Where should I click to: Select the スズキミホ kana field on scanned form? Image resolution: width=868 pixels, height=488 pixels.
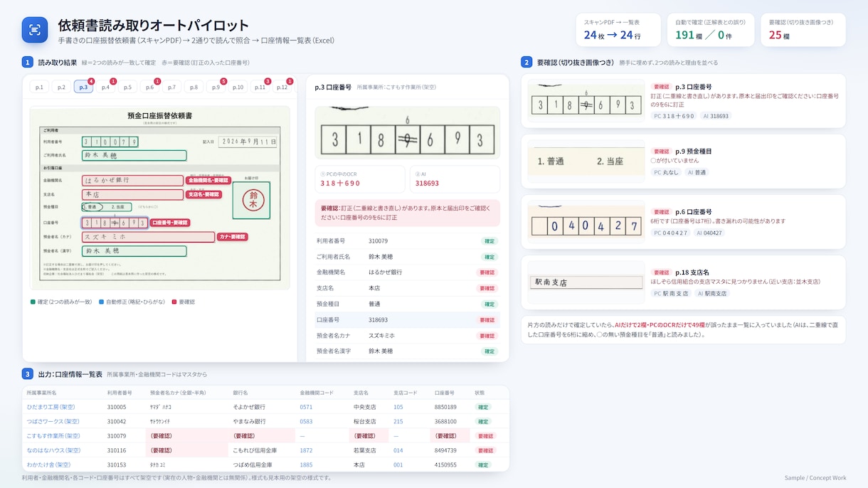click(148, 236)
